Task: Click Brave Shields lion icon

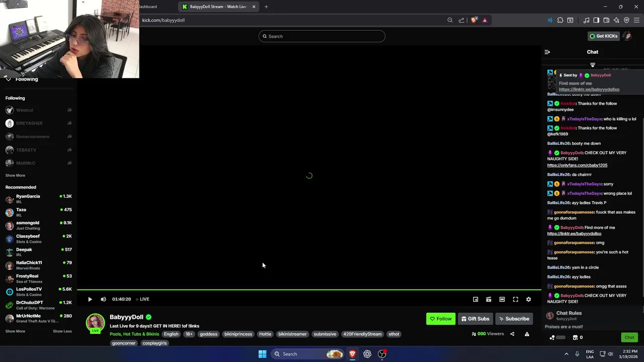Action: [474, 20]
